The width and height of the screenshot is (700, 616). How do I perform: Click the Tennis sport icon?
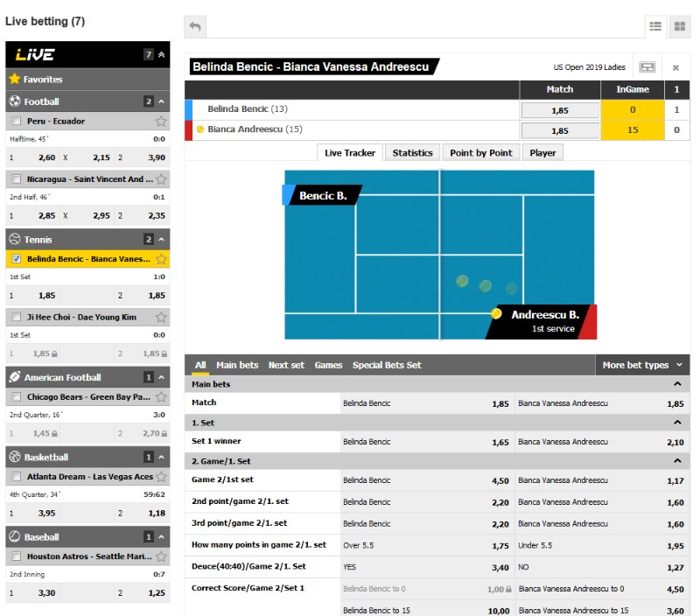click(15, 239)
